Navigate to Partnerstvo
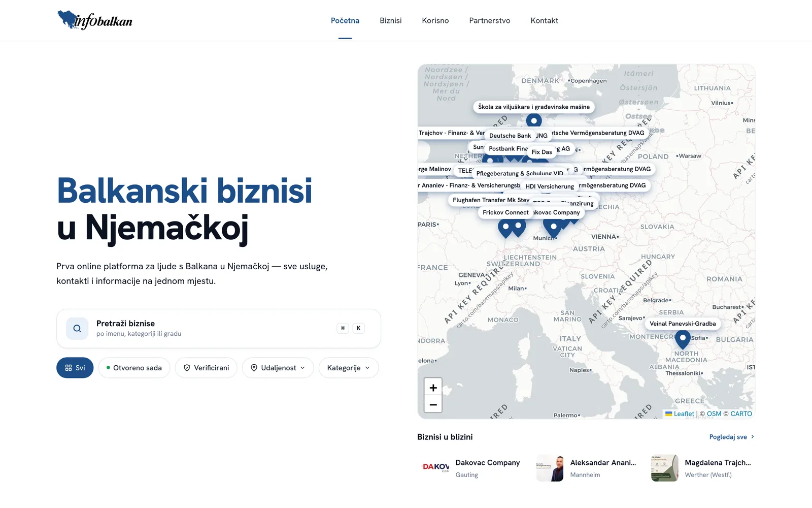Screen dimensions: 812x508 490,20
